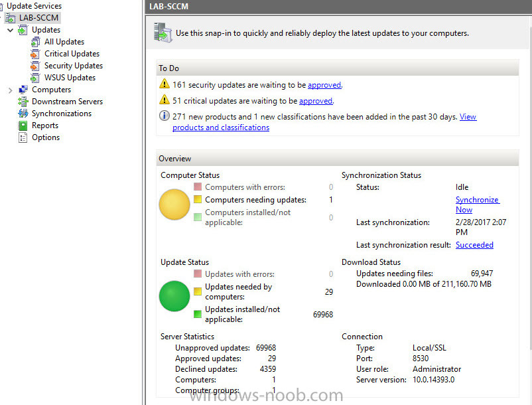Image resolution: width=532 pixels, height=405 pixels.
Task: Click the Security Updates view icon
Action: (35, 66)
